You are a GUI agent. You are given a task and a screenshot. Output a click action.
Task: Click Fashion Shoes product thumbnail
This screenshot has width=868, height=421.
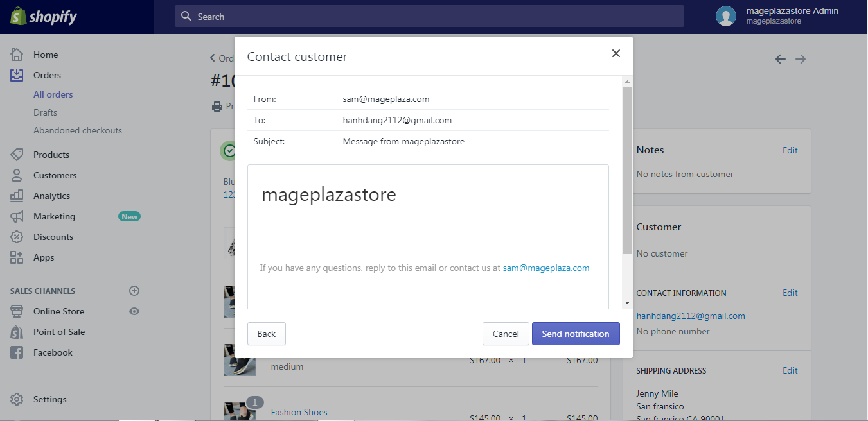240,410
